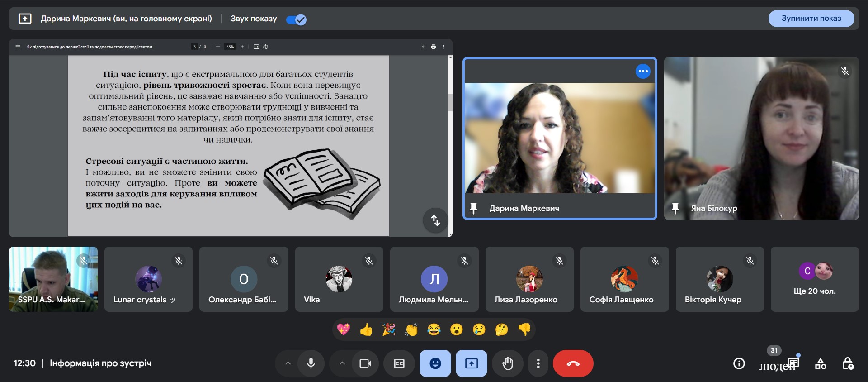Toggle the 'Звук показу' presentation audio switch

pos(296,19)
